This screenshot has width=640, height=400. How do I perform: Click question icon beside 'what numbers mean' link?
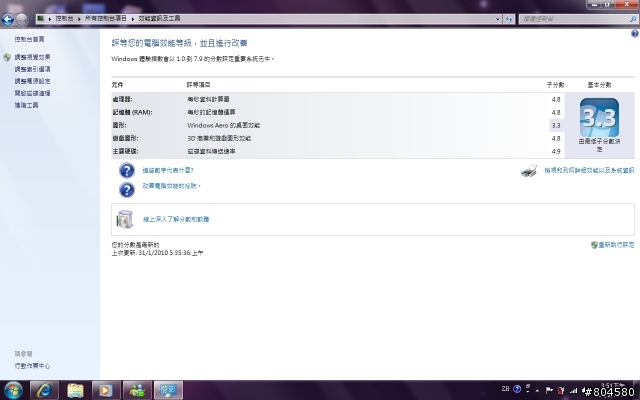[x=127, y=170]
